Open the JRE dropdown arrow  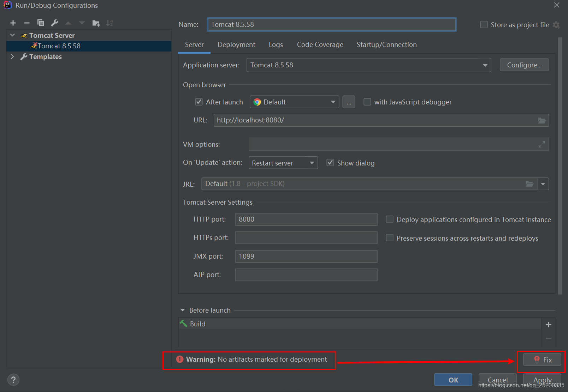[543, 184]
